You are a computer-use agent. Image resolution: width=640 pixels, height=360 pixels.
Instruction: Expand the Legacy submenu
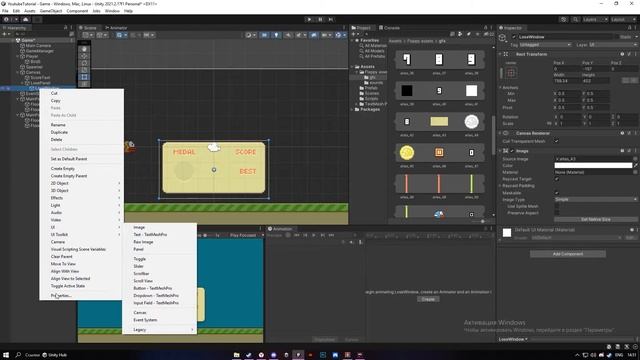(x=159, y=329)
